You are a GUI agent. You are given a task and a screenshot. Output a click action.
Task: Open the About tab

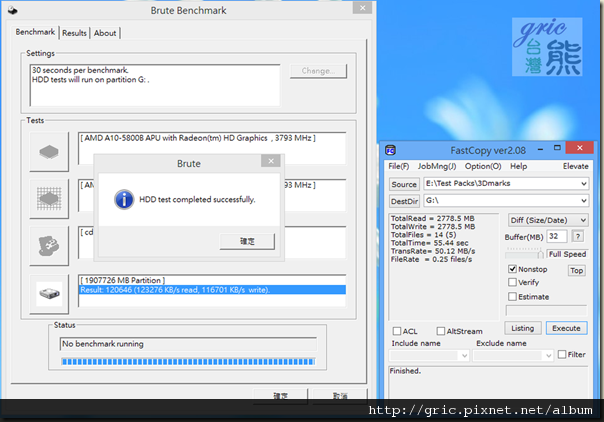point(105,33)
